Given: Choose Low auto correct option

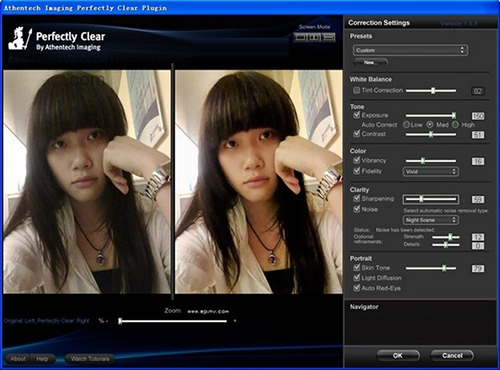Looking at the screenshot, I should tap(406, 125).
